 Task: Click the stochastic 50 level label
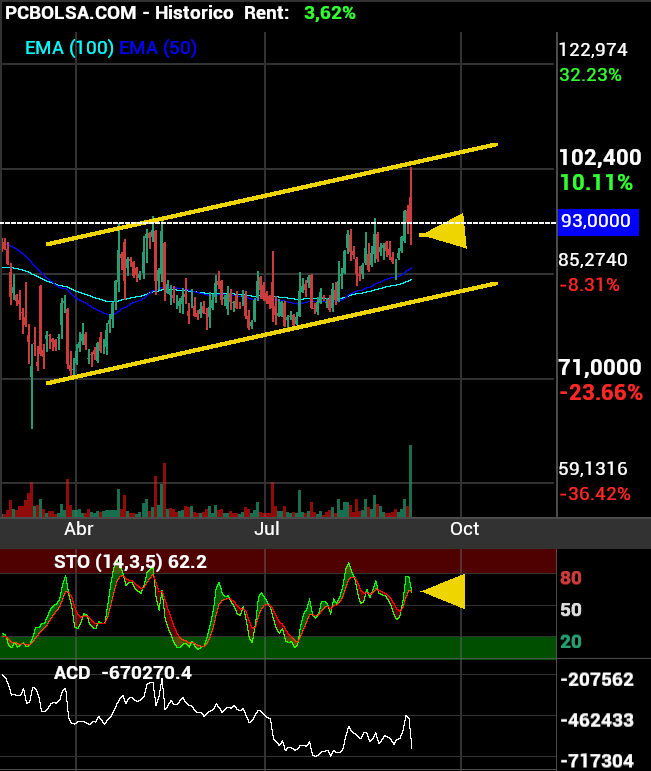coord(571,610)
